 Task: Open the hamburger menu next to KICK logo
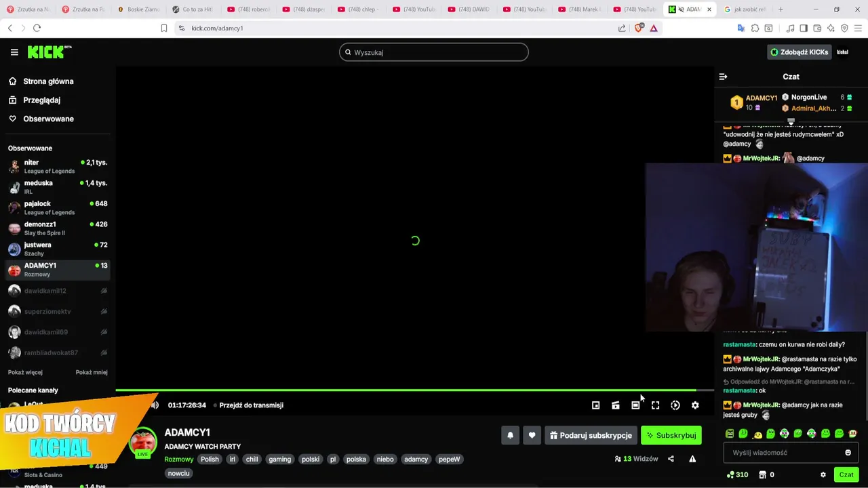click(14, 52)
